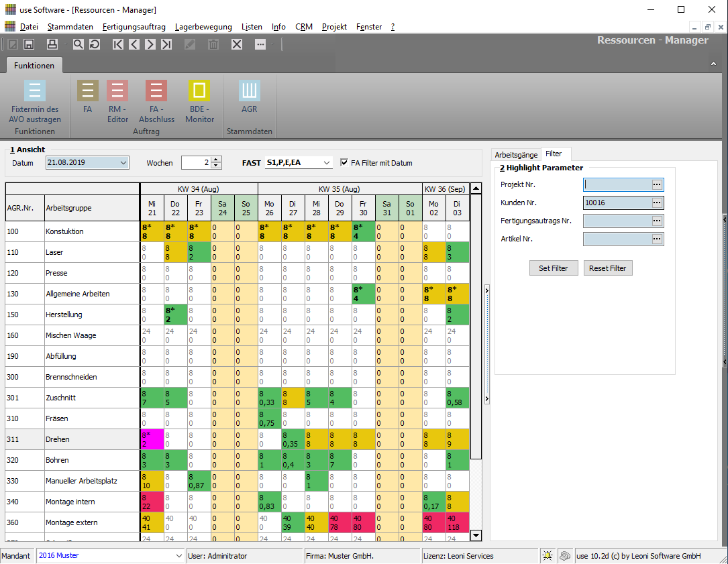Open the Fertigungsauftrag menu
This screenshot has width=728, height=564.
coord(134,27)
